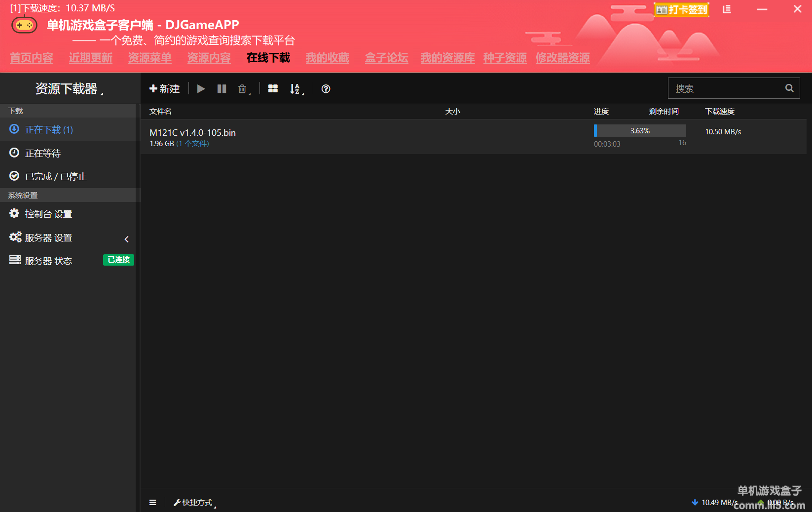
Task: Click the 10.50 MB/s speed value
Action: point(723,132)
